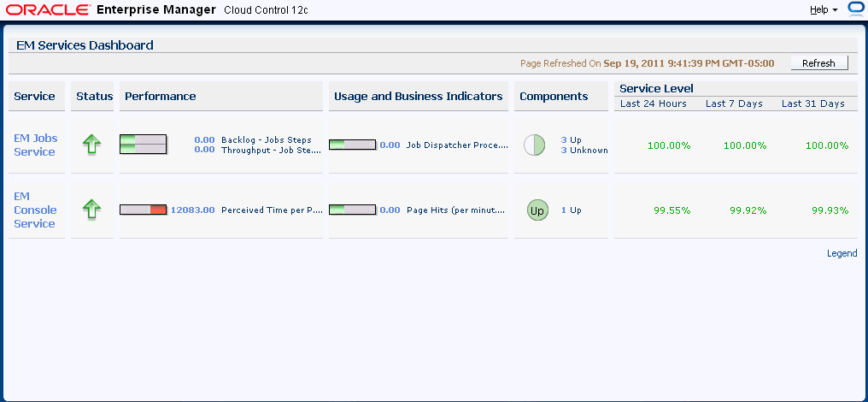The width and height of the screenshot is (868, 402).
Task: Click the Throughput - Job Ste... metric label
Action: [271, 150]
